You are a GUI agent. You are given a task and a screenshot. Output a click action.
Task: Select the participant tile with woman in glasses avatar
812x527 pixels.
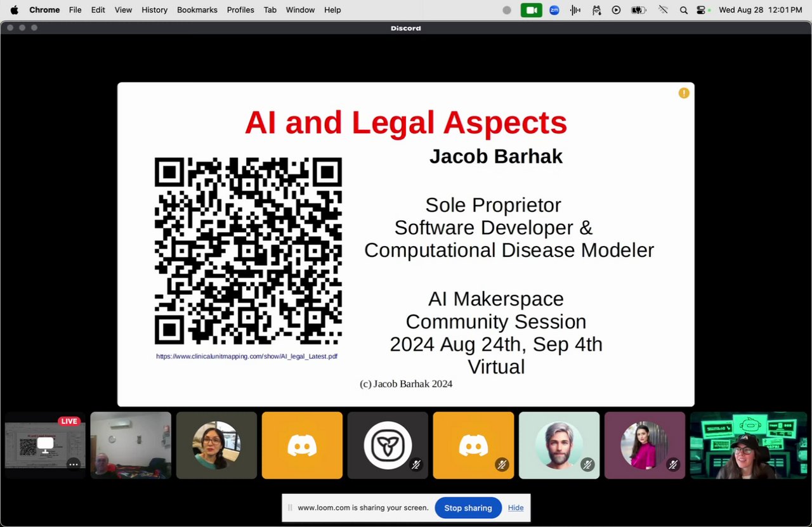pos(216,445)
